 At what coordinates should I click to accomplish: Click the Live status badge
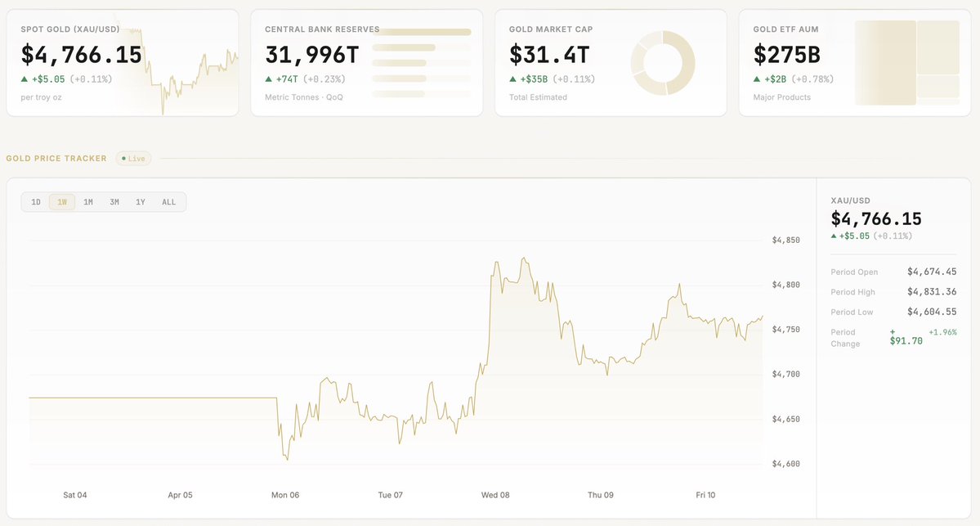pyautogui.click(x=133, y=159)
